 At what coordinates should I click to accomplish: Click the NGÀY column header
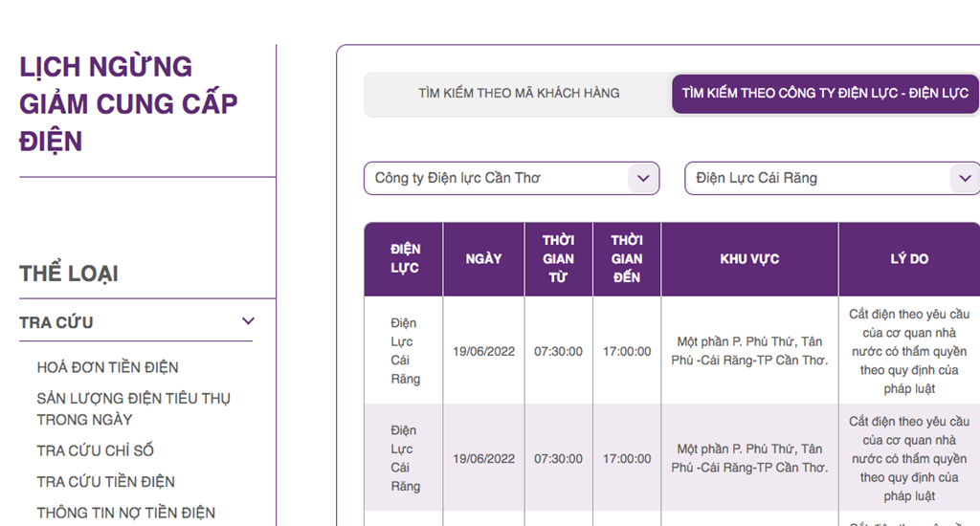pos(483,259)
